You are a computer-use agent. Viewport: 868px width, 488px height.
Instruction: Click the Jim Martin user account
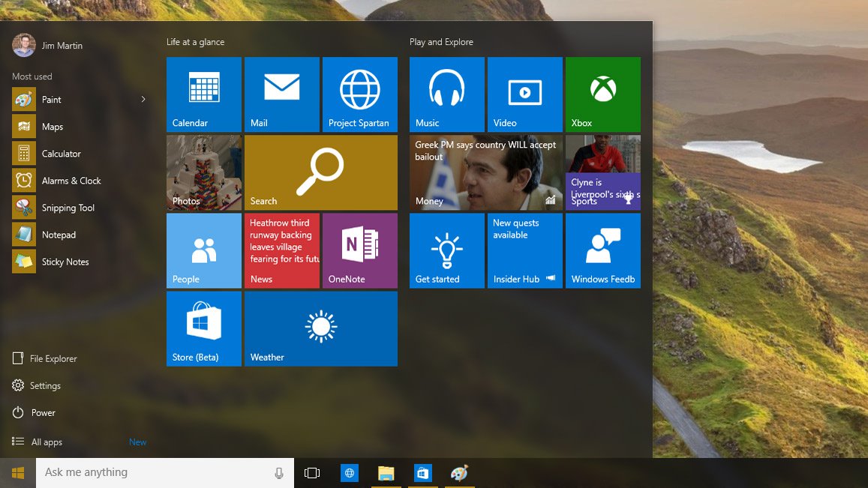47,46
